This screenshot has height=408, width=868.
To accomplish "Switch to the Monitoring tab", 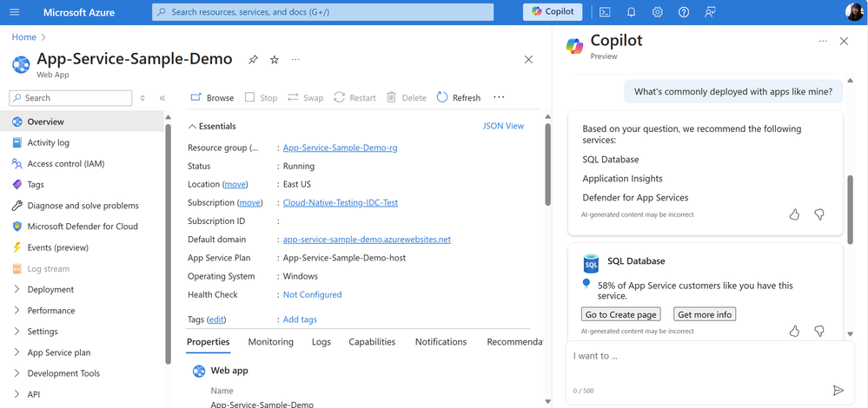I will tap(271, 342).
